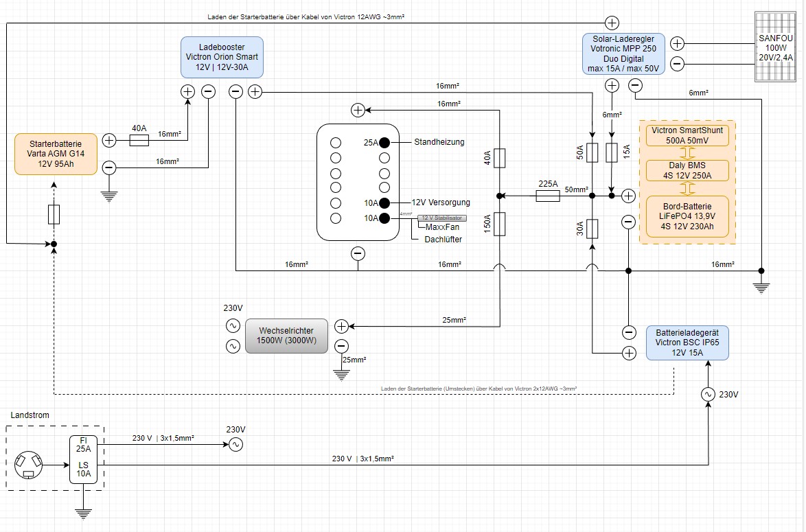Click the solar panel minus terminal on the Solar-Laderegler
This screenshot has height=532, width=806.
(678, 64)
